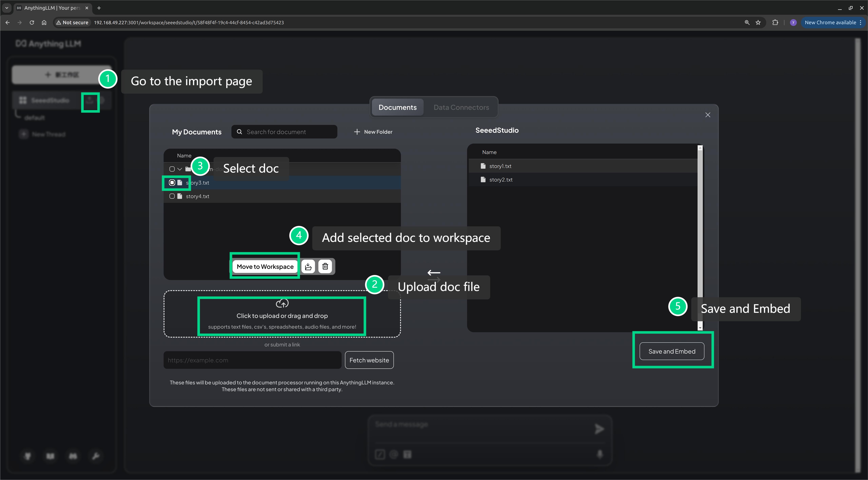Click the Chrome extensions puzzle icon
868x480 pixels.
[775, 23]
